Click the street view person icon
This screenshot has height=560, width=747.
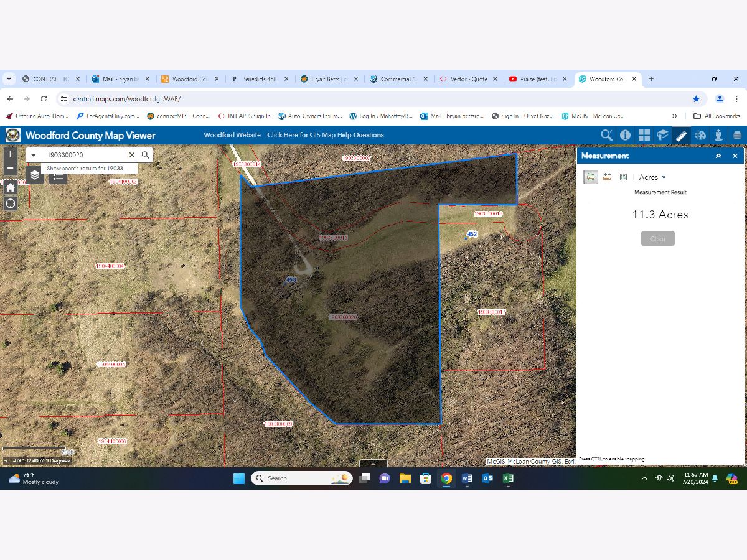718,135
